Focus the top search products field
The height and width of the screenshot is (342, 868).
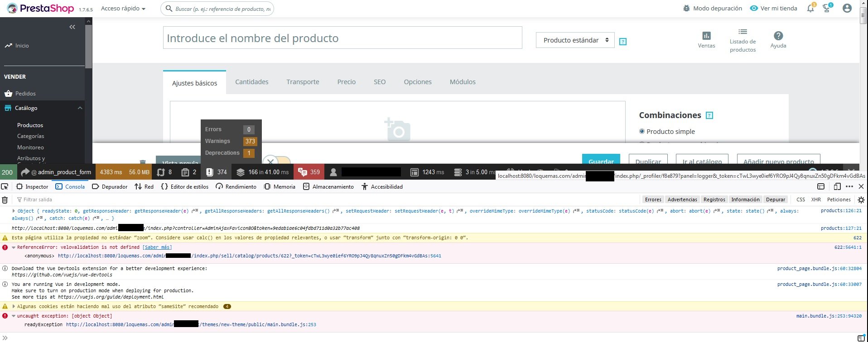(217, 9)
